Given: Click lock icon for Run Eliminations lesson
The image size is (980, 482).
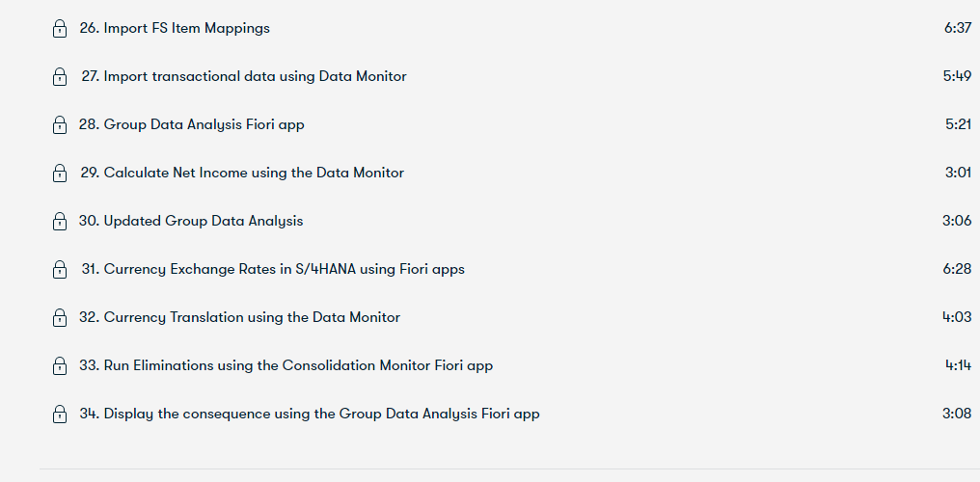Looking at the screenshot, I should [x=60, y=366].
